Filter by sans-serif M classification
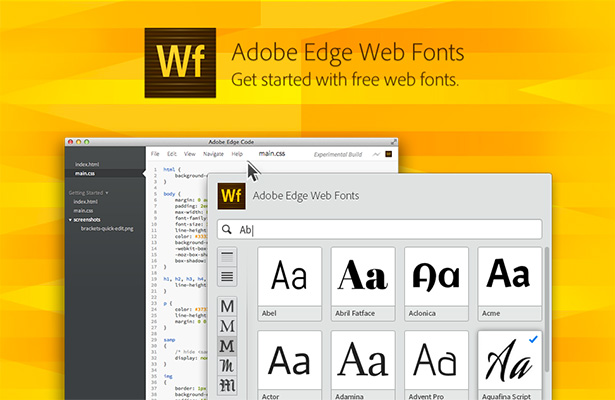This screenshot has width=615, height=400. 227,306
